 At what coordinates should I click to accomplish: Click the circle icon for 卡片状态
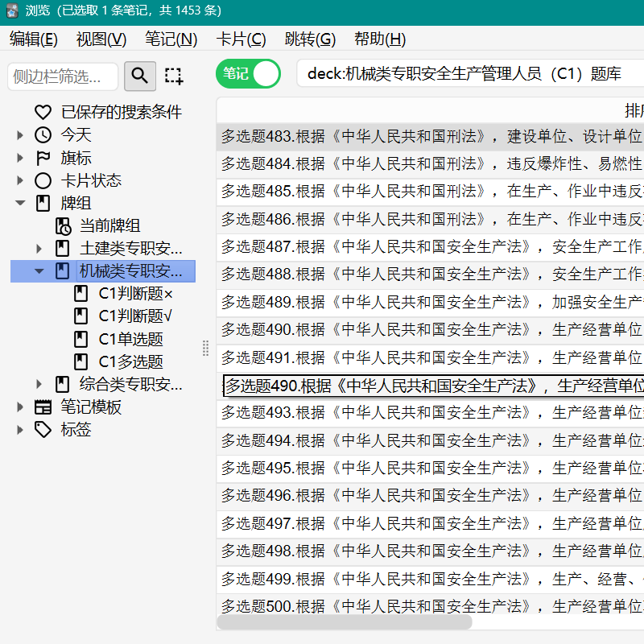(x=43, y=180)
